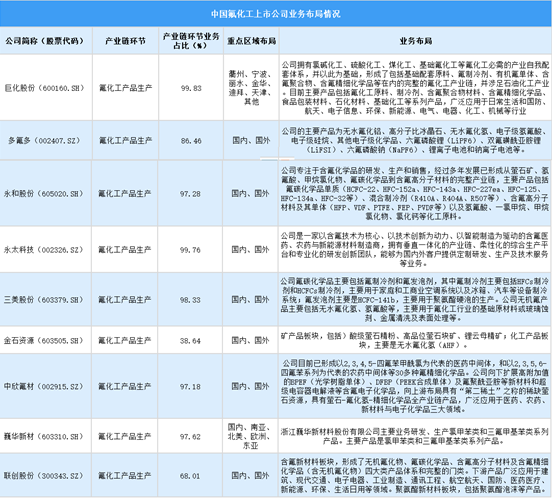Click 国内、国外 in the 三美股份 row
This screenshot has width=554, height=502.
[251, 300]
